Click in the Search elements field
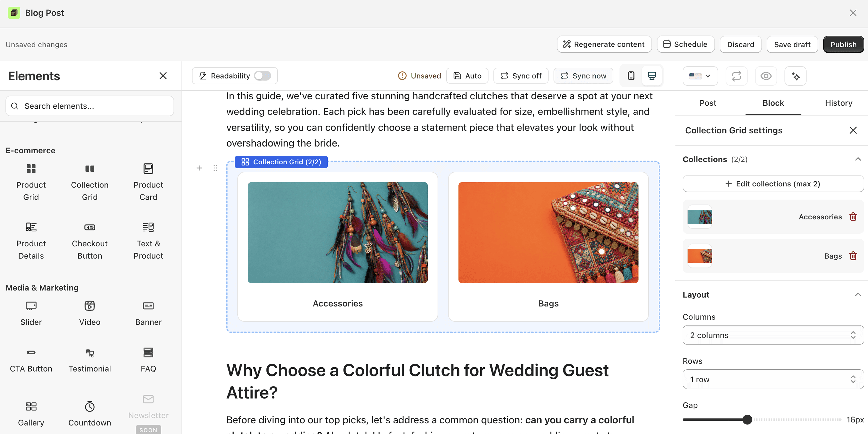The width and height of the screenshot is (868, 434). 90,106
